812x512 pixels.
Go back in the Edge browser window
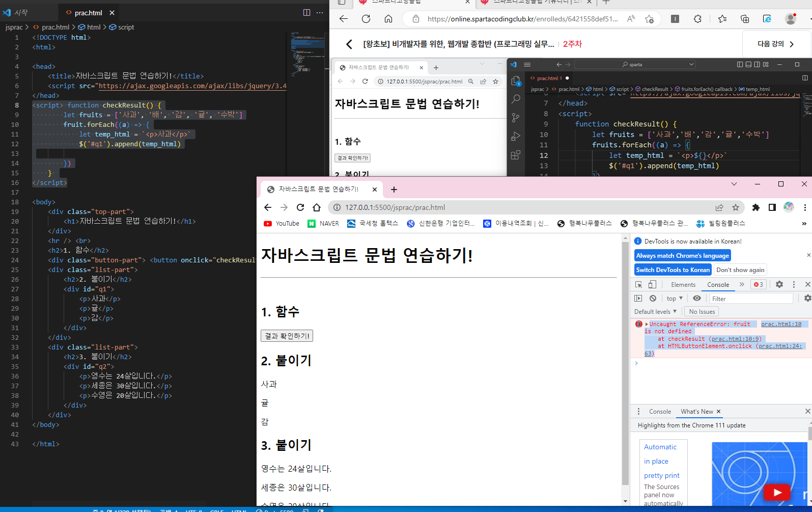pos(344,19)
